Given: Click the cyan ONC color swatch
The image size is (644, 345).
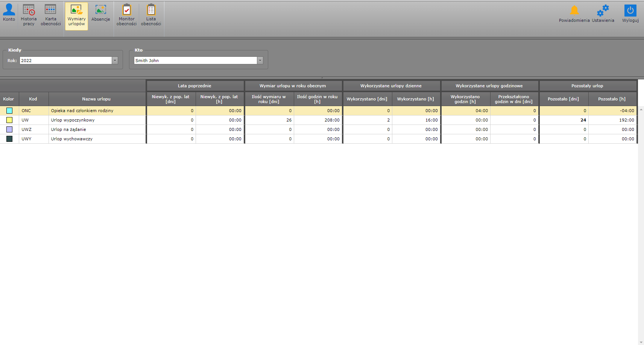Looking at the screenshot, I should (x=9, y=111).
